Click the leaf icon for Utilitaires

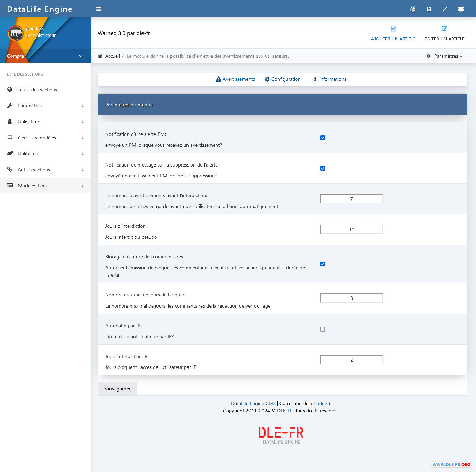10,154
